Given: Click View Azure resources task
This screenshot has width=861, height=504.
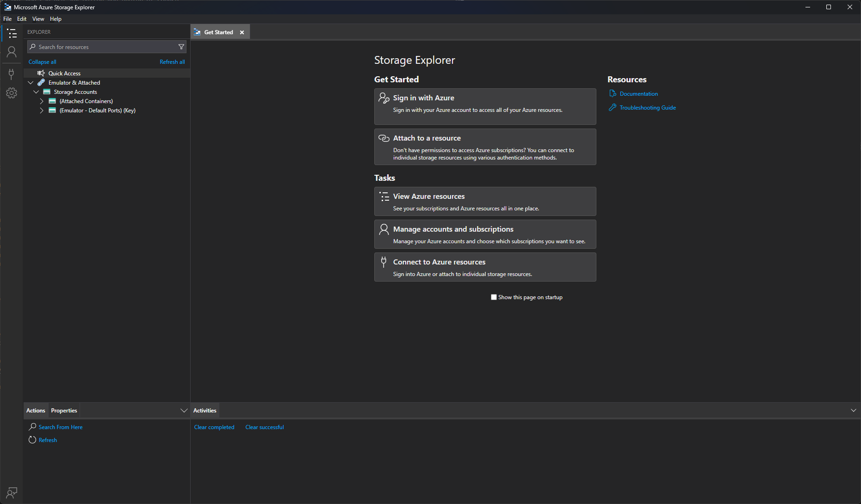Looking at the screenshot, I should tap(485, 201).
